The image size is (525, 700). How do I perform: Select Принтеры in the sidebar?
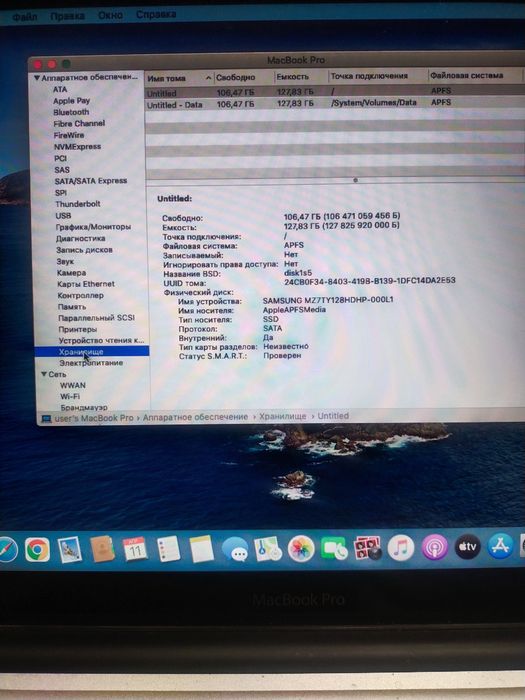click(78, 329)
